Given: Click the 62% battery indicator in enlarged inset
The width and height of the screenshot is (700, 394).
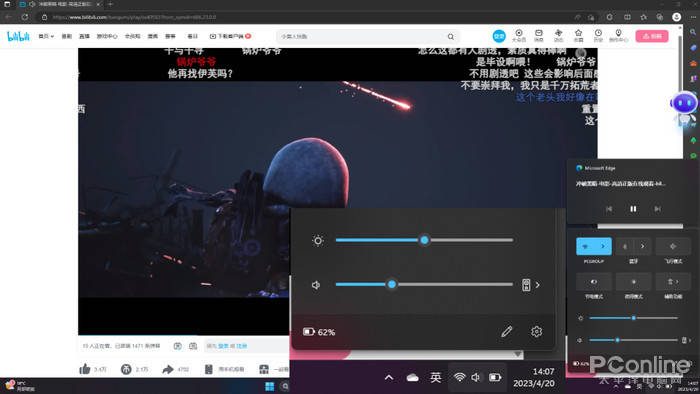Looking at the screenshot, I should pos(319,332).
